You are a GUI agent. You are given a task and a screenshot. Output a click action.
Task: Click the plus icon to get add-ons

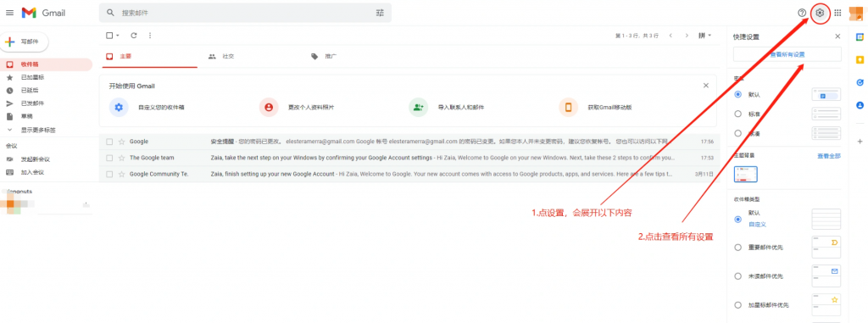pos(860,142)
